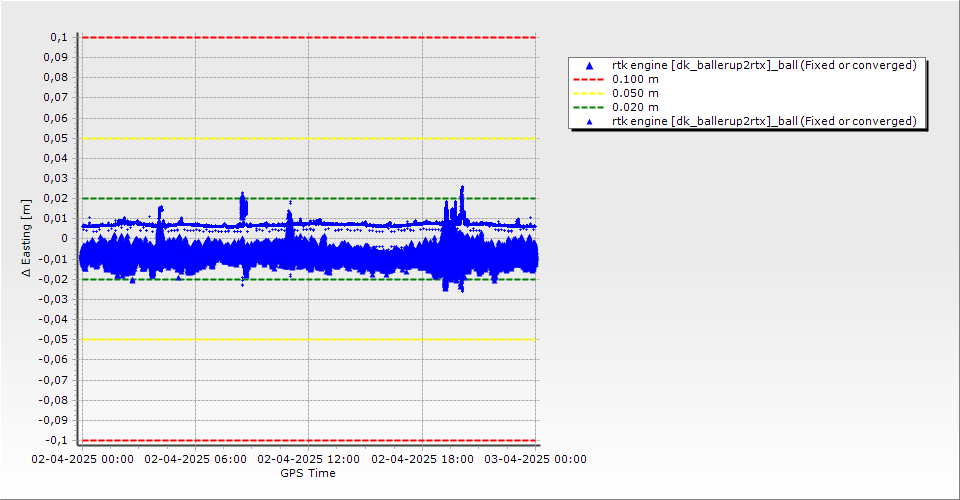Screen dimensions: 960x500
Task: Click the positive '0,03' y-axis tick label
Action: pos(56,179)
